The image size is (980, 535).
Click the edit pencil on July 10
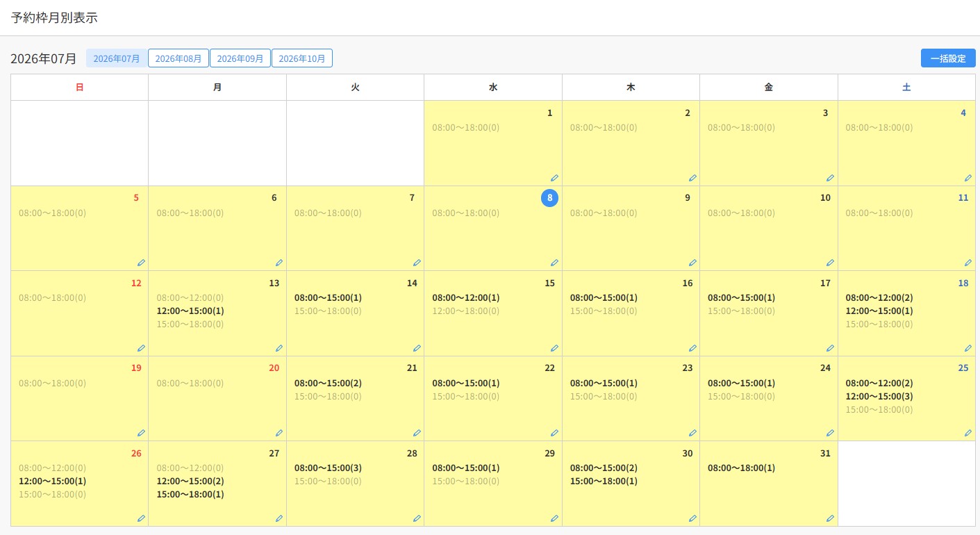coord(830,263)
